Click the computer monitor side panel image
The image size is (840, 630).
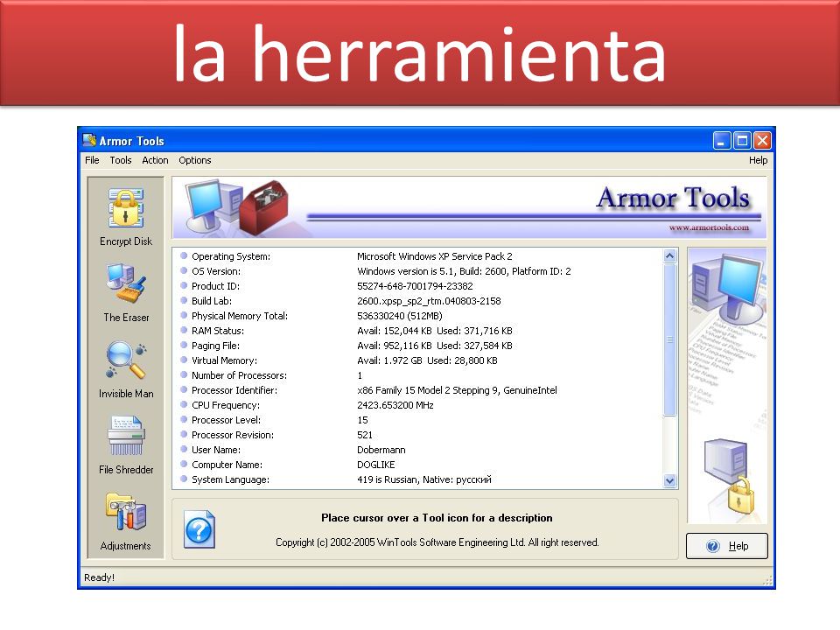[727, 288]
